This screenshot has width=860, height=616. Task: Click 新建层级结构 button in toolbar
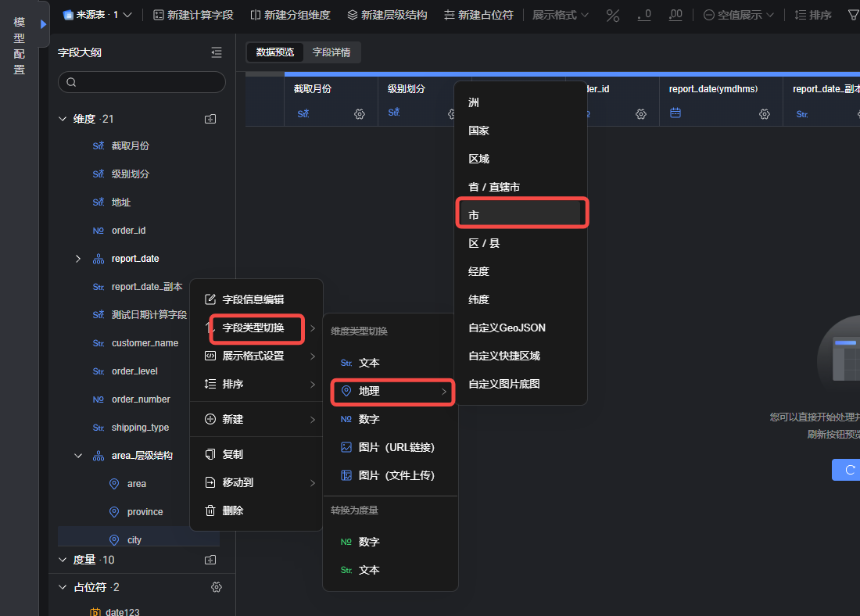point(387,15)
